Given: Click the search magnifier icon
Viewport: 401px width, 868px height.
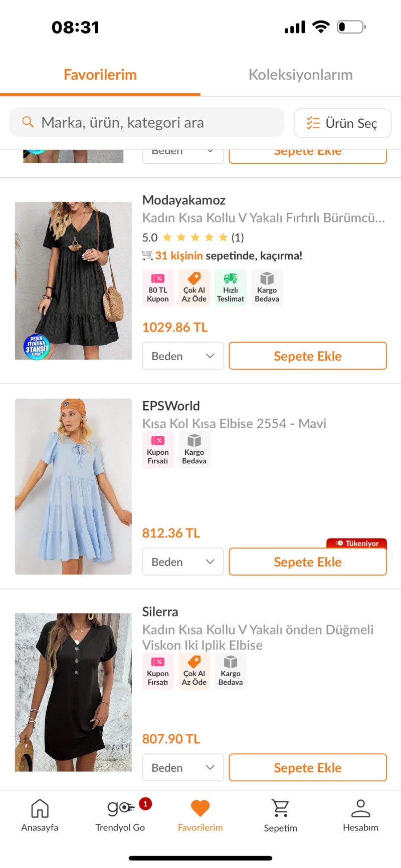Looking at the screenshot, I should tap(28, 122).
